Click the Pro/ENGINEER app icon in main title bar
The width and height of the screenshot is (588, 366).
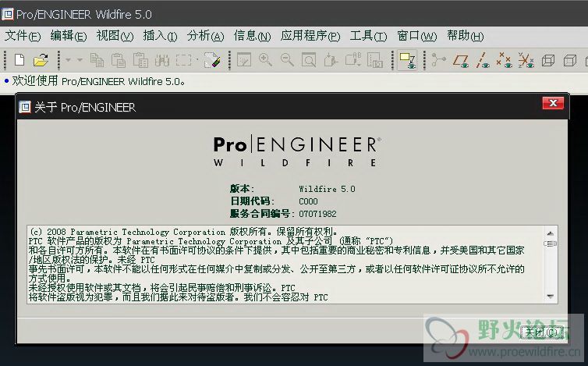coord(8,15)
